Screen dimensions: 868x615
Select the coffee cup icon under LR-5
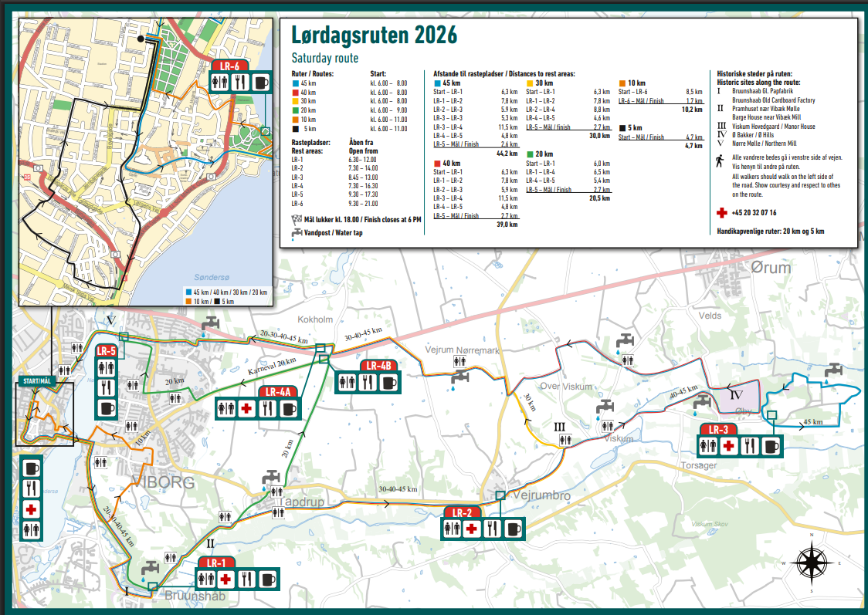tap(106, 407)
